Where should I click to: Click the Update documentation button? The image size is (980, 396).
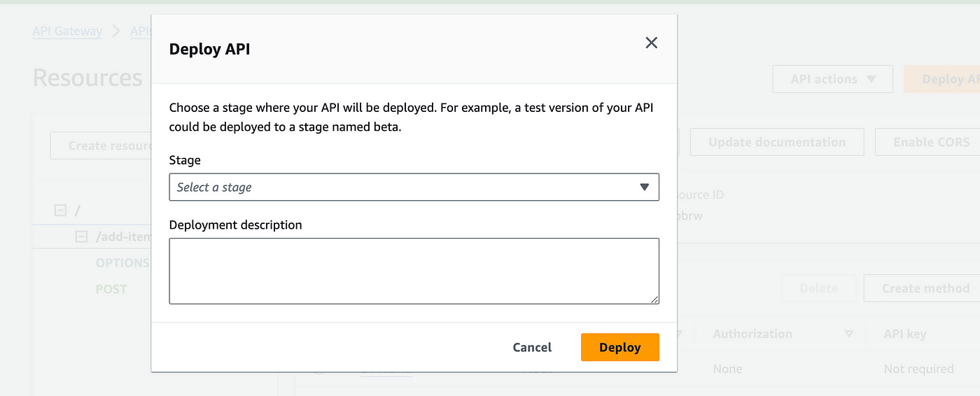tap(776, 142)
